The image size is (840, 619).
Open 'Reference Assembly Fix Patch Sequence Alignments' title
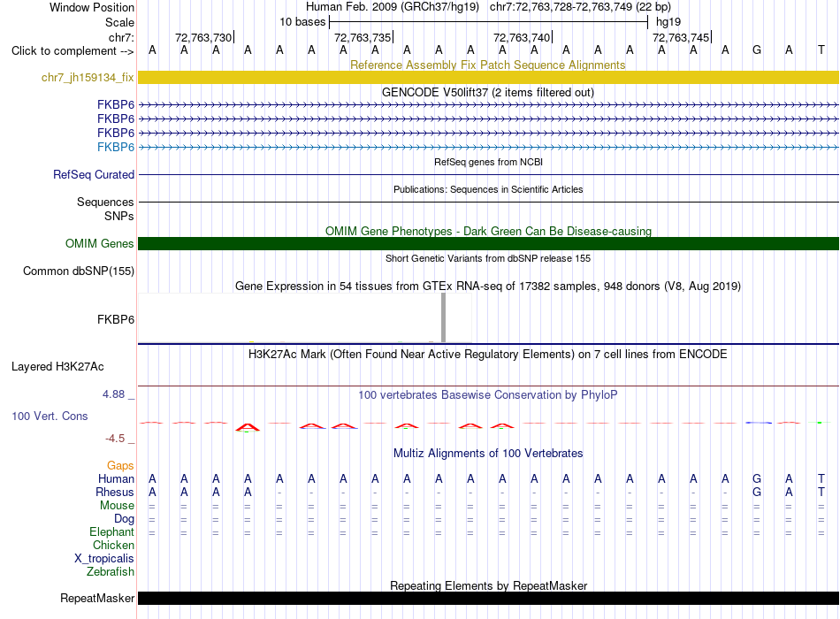pos(487,65)
